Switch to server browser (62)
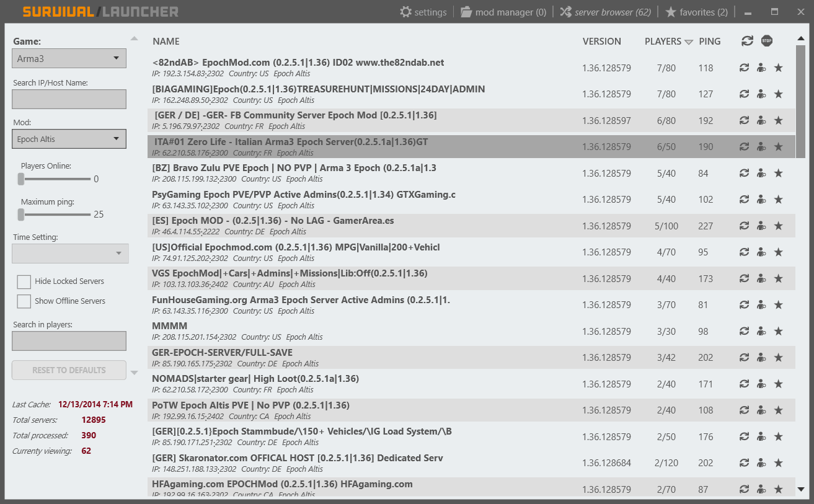 click(x=605, y=12)
